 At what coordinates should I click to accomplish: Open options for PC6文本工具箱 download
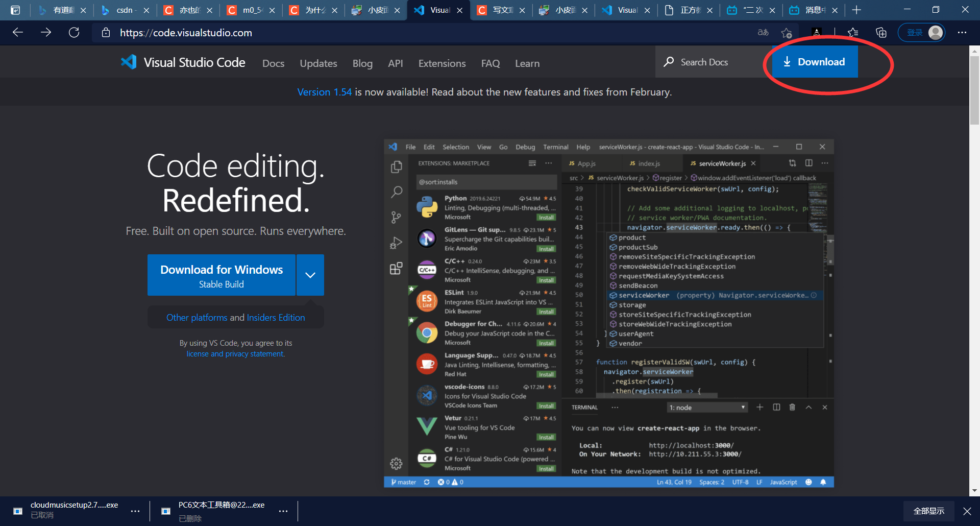click(x=283, y=511)
